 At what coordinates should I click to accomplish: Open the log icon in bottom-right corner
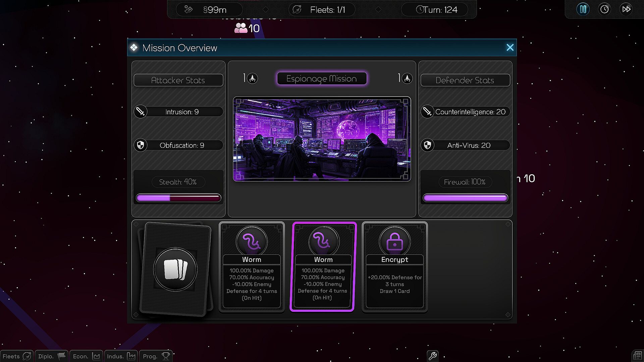[x=637, y=356]
